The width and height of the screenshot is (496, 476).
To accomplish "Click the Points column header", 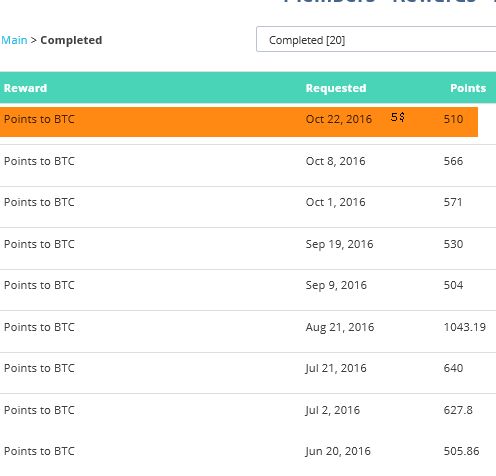I will pos(468,88).
